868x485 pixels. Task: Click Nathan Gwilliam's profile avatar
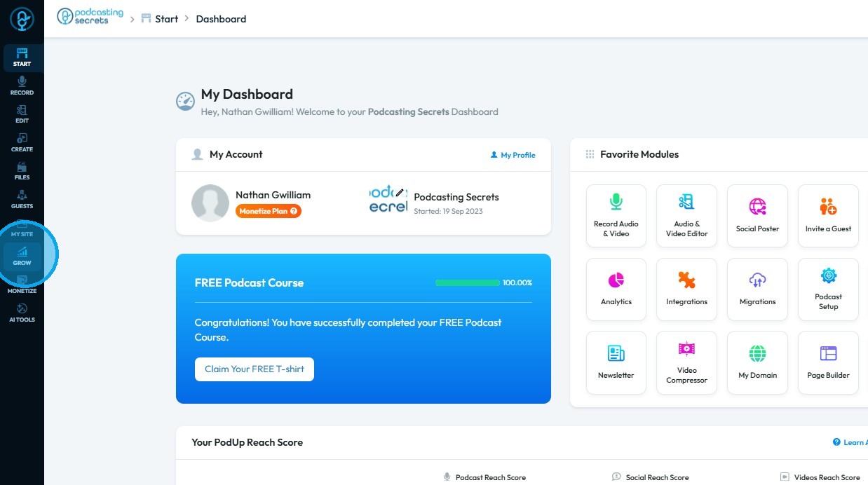point(210,203)
